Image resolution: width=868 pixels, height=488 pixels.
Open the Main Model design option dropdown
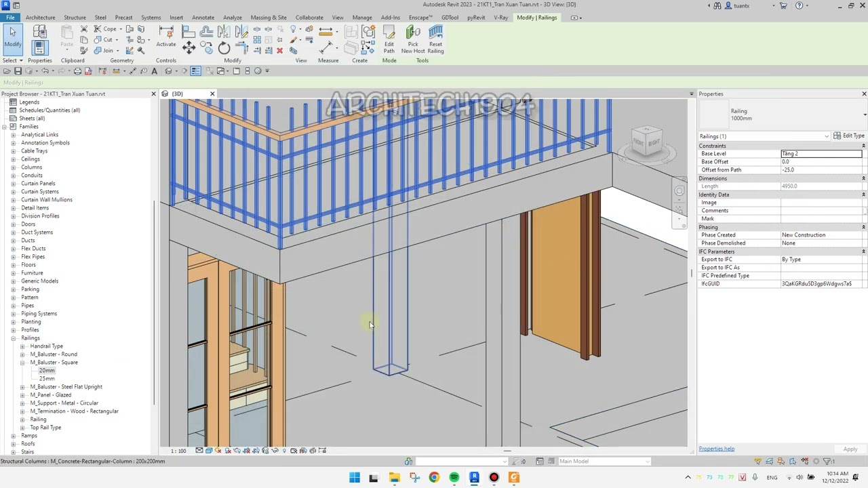point(647,462)
